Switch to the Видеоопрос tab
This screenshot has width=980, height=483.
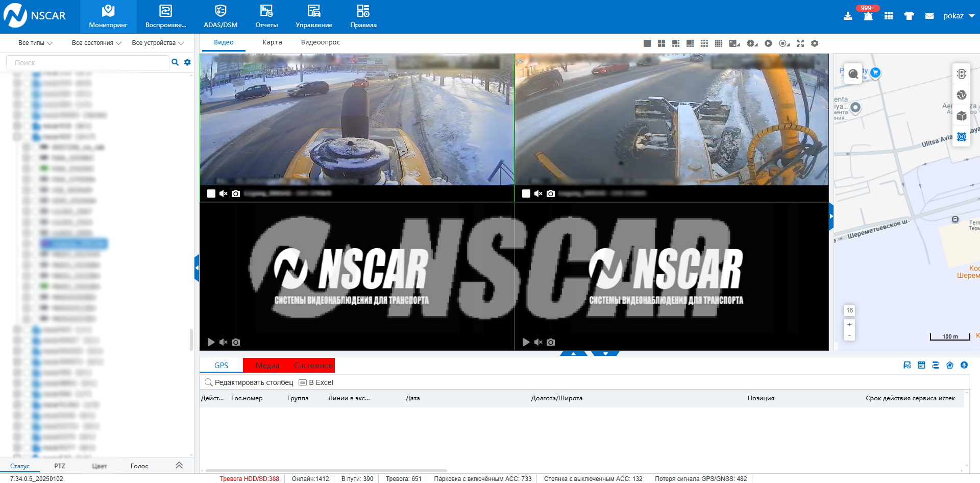pos(321,42)
